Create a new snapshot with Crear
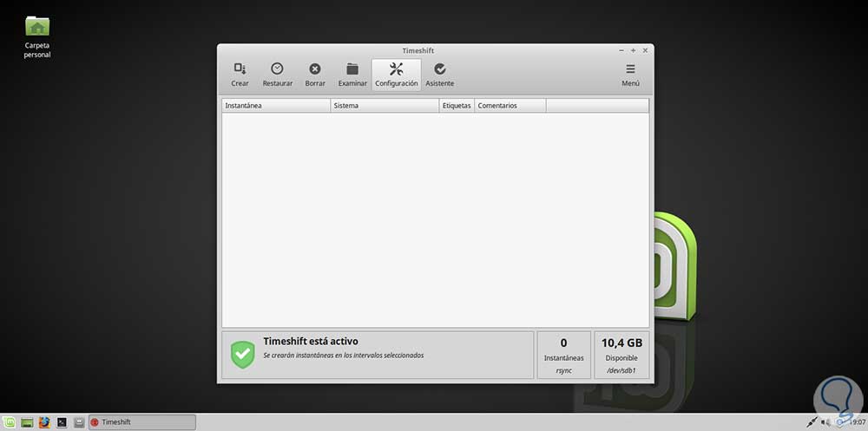The image size is (868, 431). [240, 75]
